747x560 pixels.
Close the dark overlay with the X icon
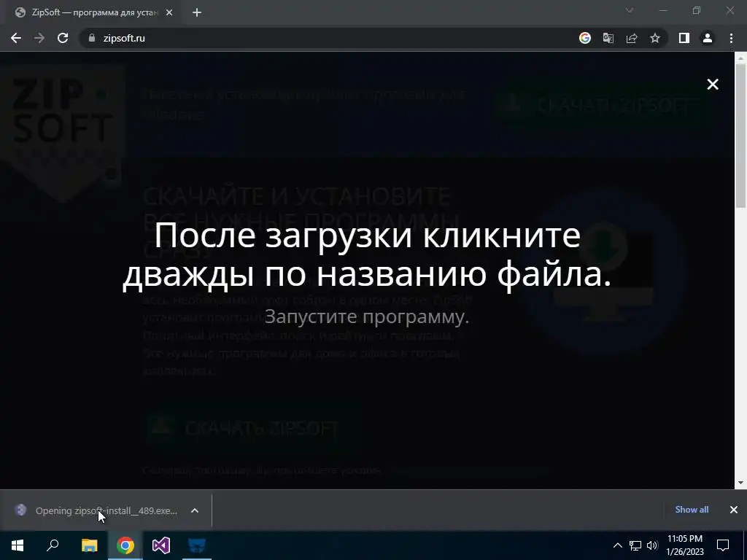click(712, 85)
